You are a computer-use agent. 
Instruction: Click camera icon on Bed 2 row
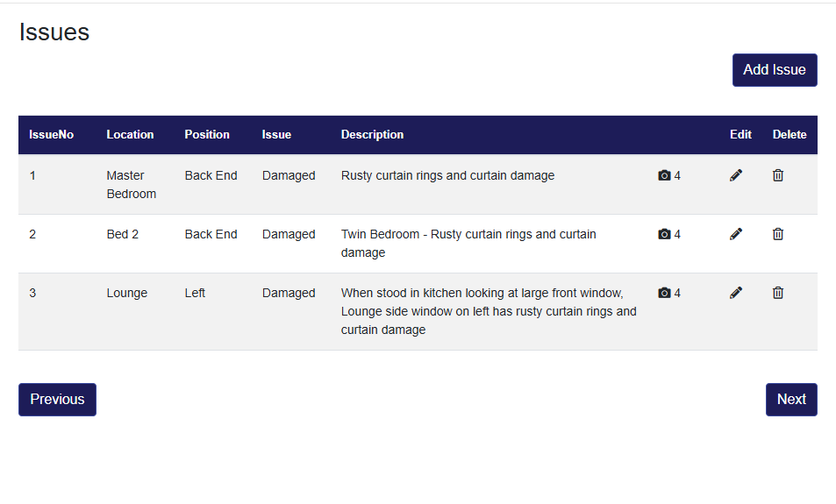click(x=664, y=234)
